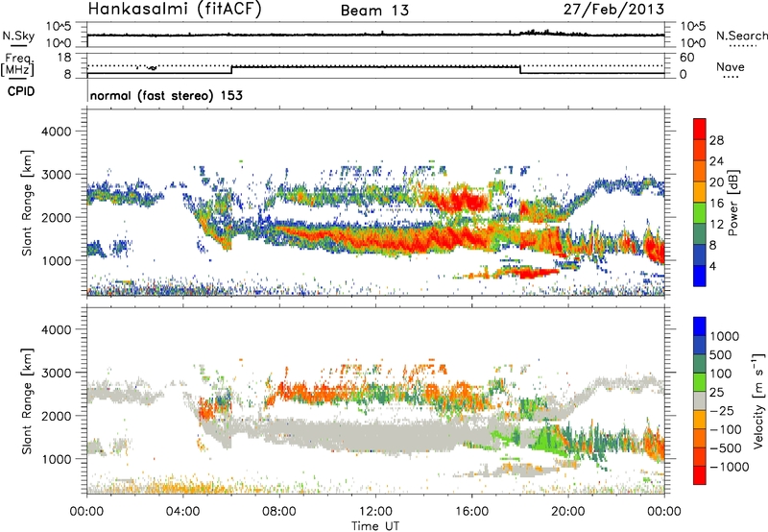The height and width of the screenshot is (532, 768).
Task: Click the 4000 tick on power panel
Action: [56, 132]
